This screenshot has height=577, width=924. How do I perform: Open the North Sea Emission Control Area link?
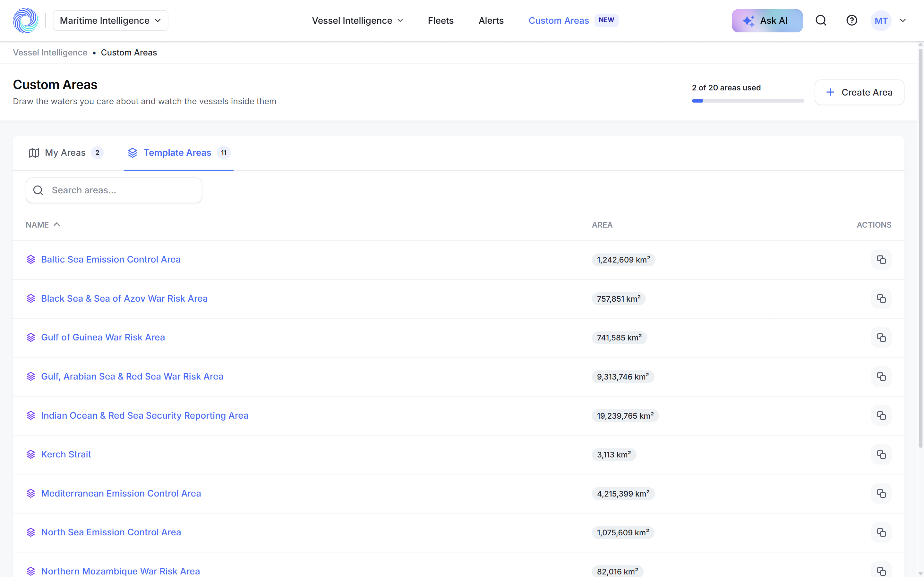point(111,532)
